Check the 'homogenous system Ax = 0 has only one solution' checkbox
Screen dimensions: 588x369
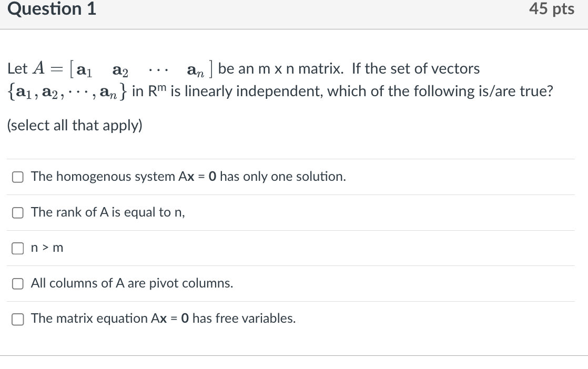(17, 177)
